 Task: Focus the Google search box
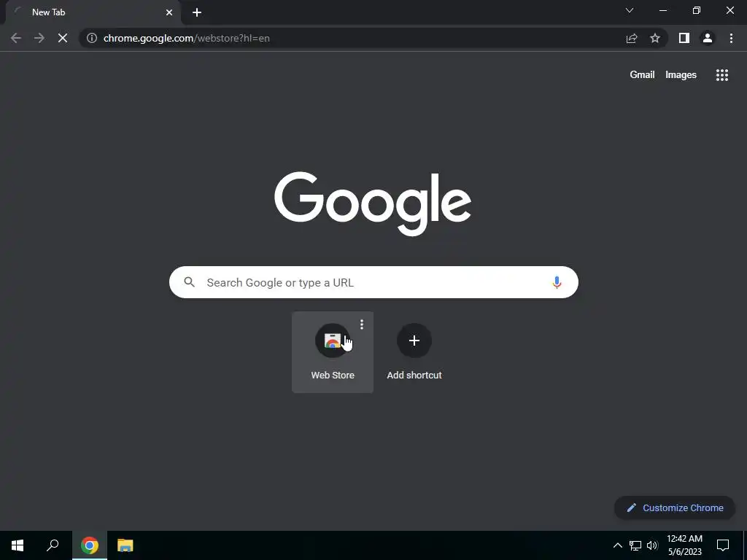tap(373, 282)
